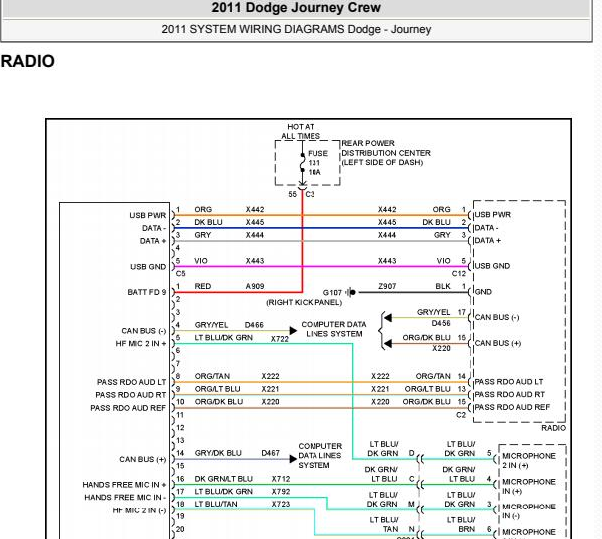Click the small RADIO label under the dashed box
The image size is (602, 539).
click(553, 428)
